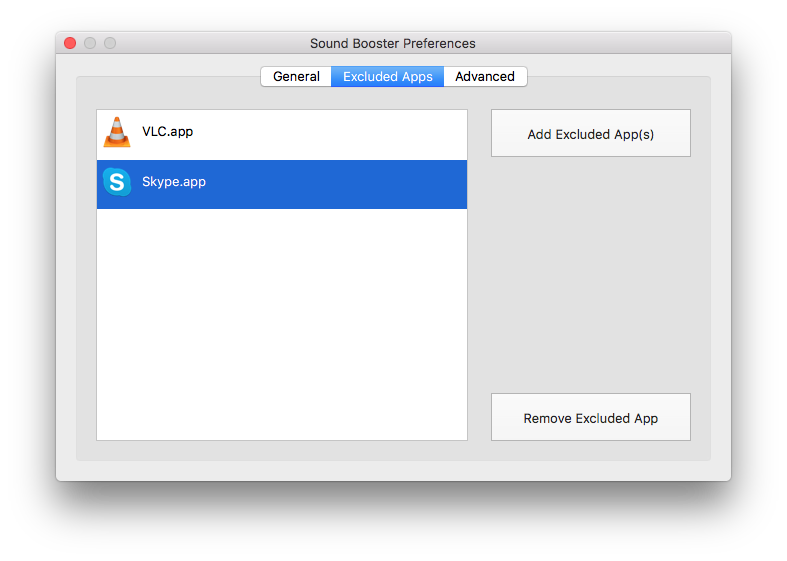Close the Sound Booster Preferences window

[x=70, y=43]
